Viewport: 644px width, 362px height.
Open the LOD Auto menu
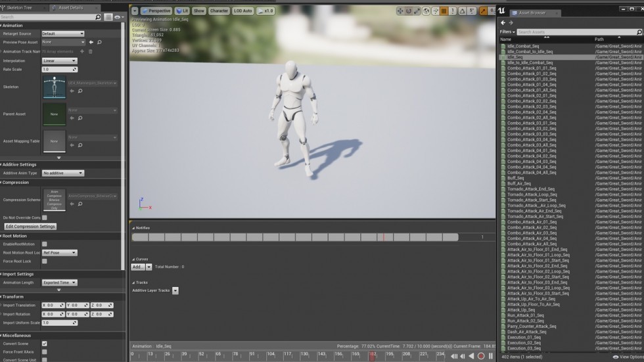242,11
